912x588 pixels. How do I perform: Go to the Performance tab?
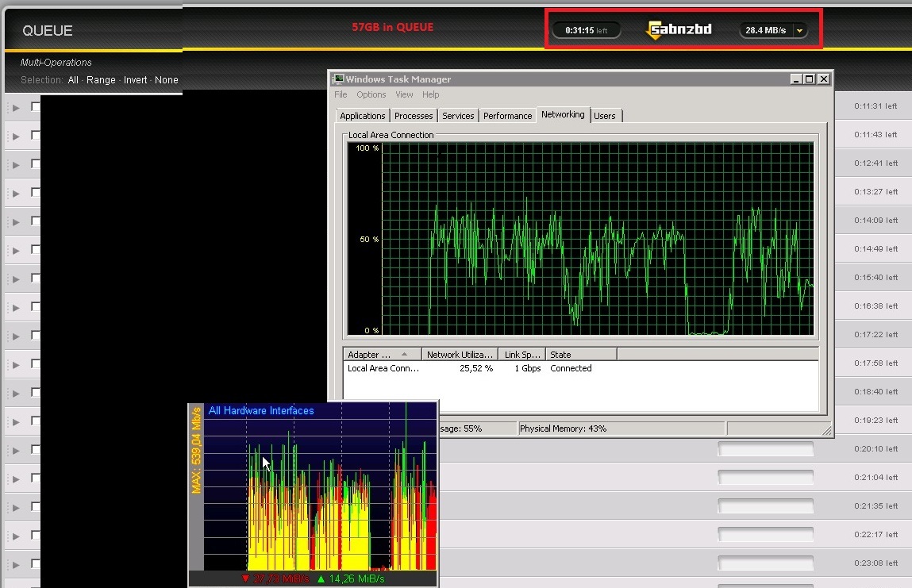[x=508, y=116]
